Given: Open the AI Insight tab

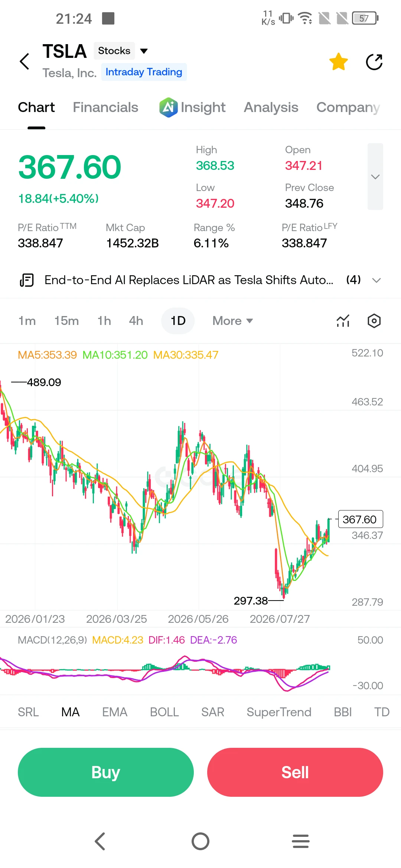Looking at the screenshot, I should (192, 108).
